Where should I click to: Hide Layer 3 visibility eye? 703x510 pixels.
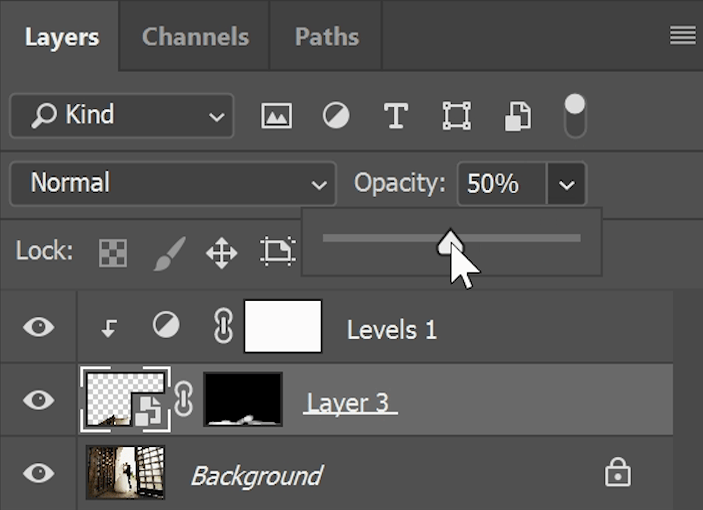coord(38,400)
